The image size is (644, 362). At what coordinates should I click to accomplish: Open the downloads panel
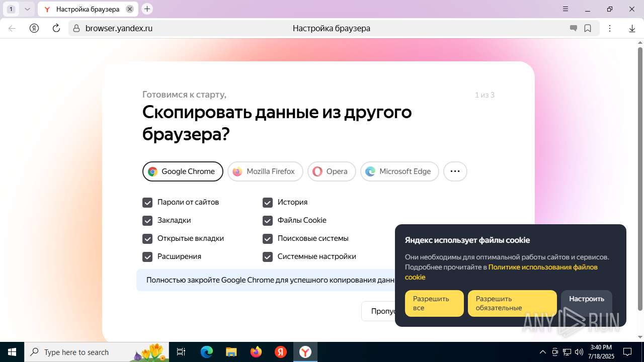point(632,28)
